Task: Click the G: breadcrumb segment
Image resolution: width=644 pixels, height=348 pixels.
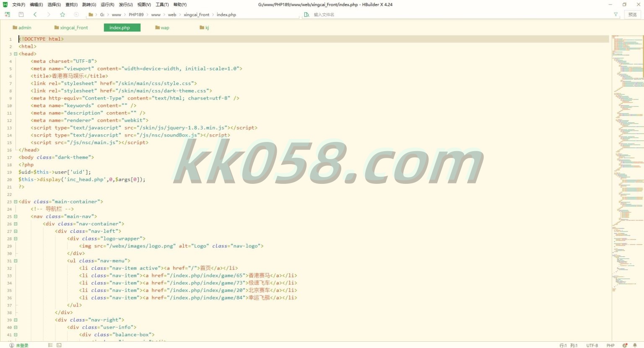Action: point(102,15)
